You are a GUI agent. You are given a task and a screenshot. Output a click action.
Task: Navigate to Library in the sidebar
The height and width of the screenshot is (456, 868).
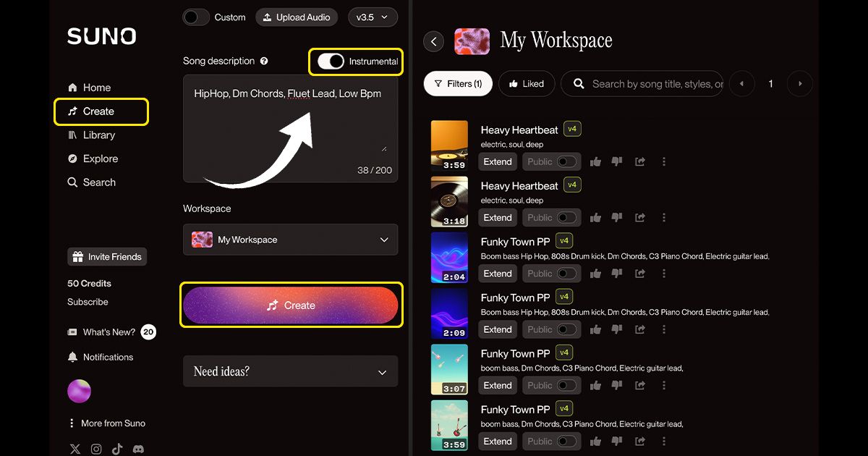pos(98,135)
